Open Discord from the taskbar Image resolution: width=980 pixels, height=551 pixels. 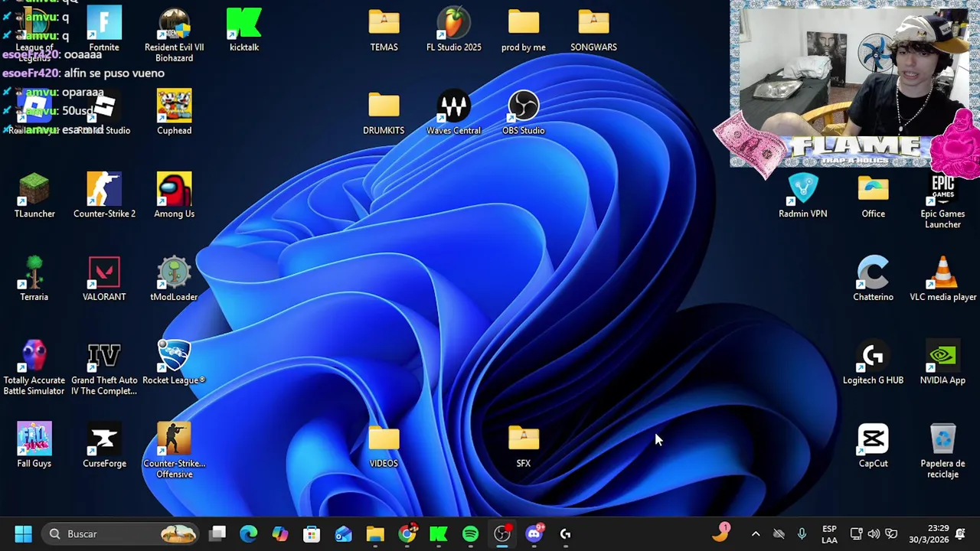click(534, 534)
